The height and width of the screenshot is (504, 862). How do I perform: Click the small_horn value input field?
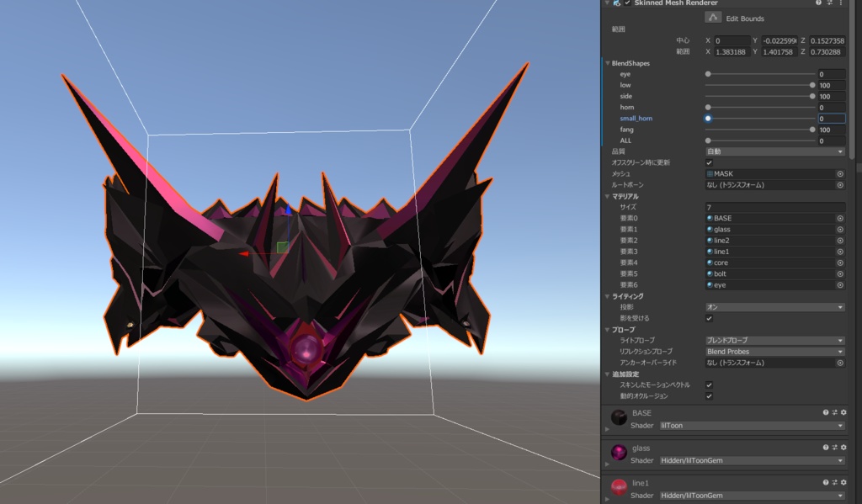coord(831,118)
